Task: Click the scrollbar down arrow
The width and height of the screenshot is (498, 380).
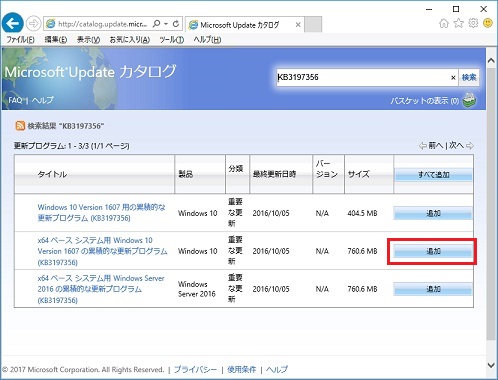Action: pyautogui.click(x=491, y=366)
